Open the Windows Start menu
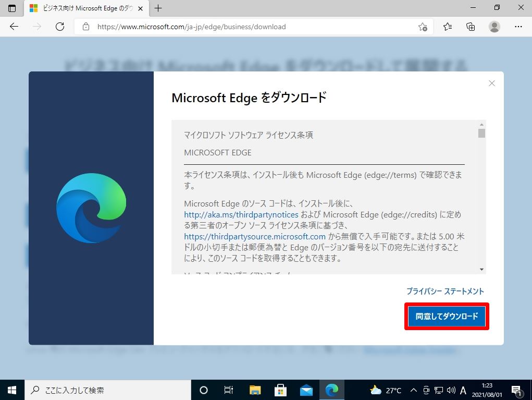532x400 pixels. (x=12, y=390)
